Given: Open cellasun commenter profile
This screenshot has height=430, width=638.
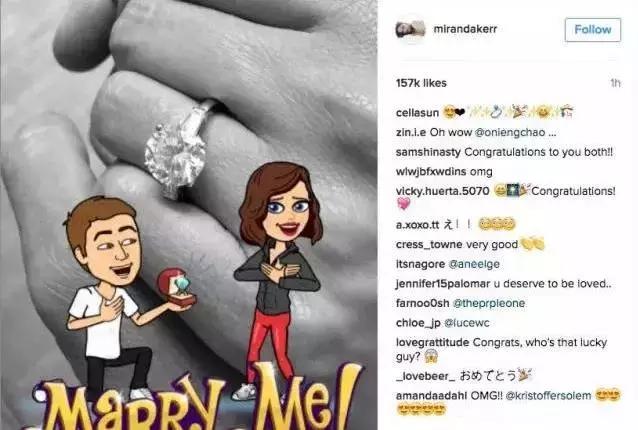Looking at the screenshot, I should pos(417,113).
